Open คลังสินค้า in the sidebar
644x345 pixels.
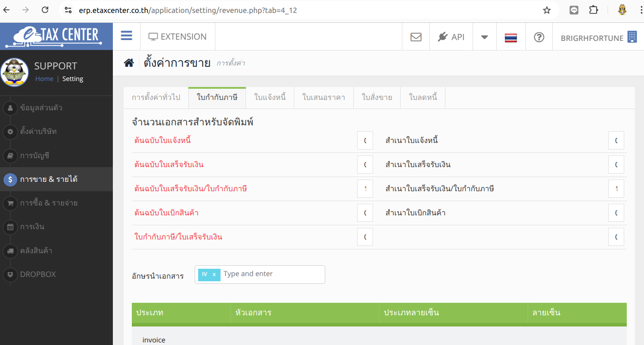[x=56, y=251]
